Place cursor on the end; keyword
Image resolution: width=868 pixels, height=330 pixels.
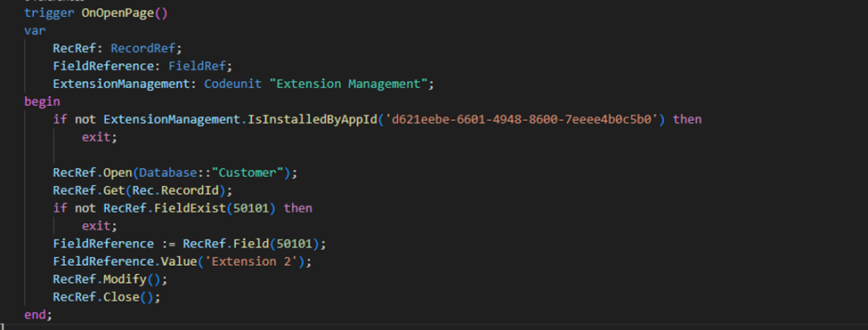coord(38,315)
